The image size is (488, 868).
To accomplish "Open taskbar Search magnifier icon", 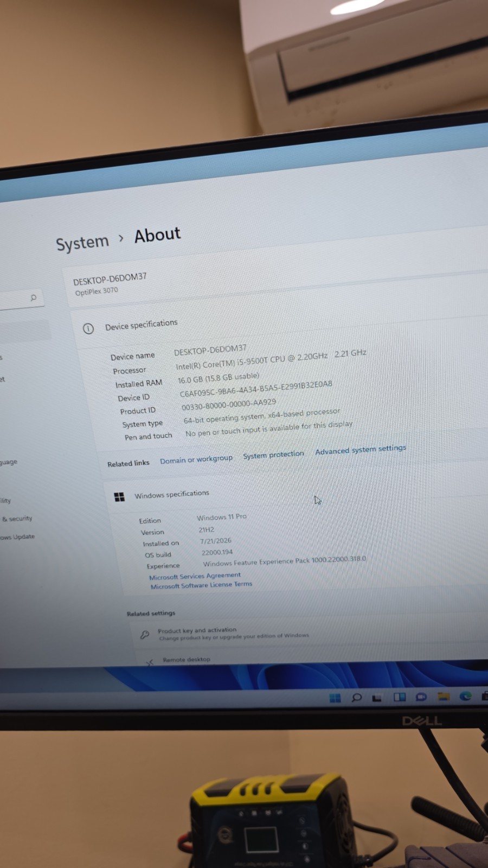I will point(356,697).
